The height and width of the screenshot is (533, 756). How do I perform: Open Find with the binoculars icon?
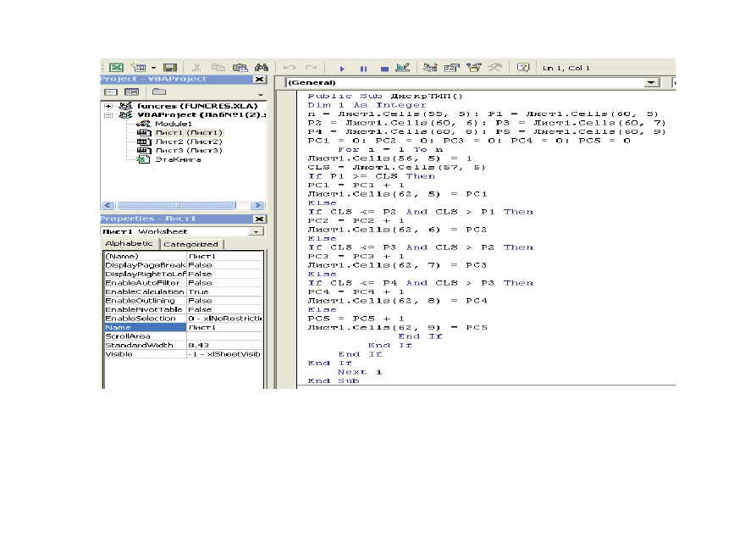pos(262,68)
